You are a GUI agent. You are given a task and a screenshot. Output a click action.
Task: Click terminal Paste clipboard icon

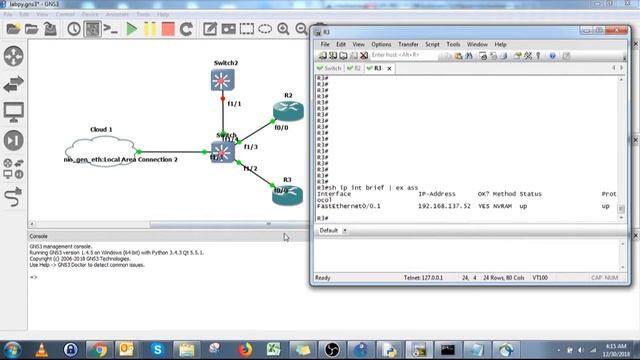[x=458, y=56]
